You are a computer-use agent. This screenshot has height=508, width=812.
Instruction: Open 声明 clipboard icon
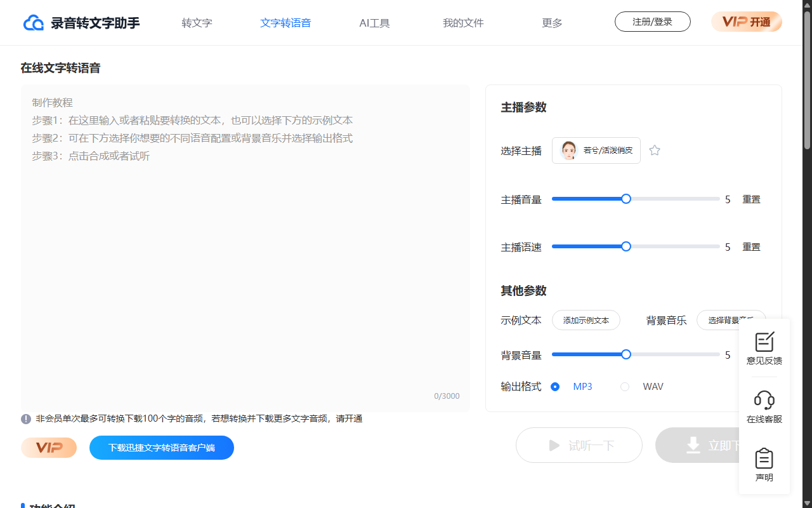coord(764,458)
